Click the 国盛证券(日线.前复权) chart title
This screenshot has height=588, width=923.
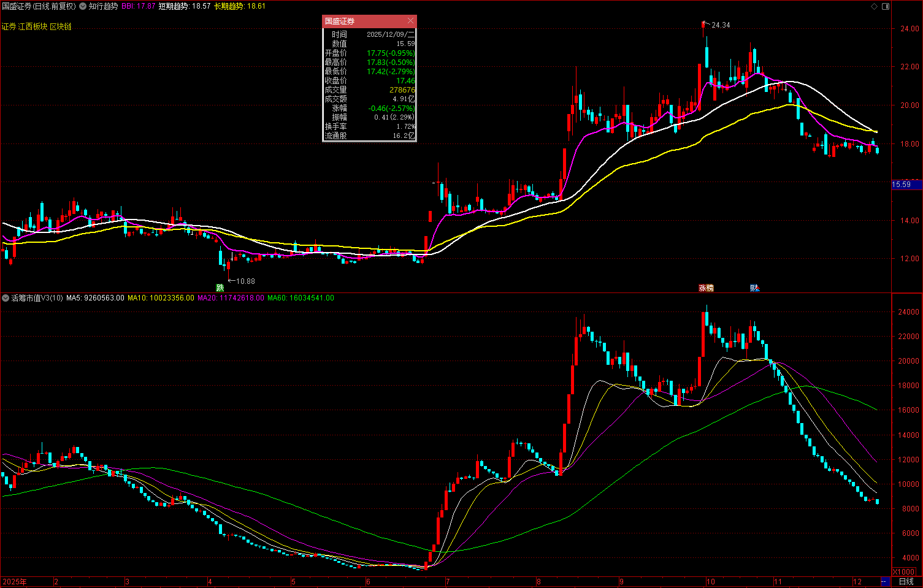pyautogui.click(x=39, y=6)
